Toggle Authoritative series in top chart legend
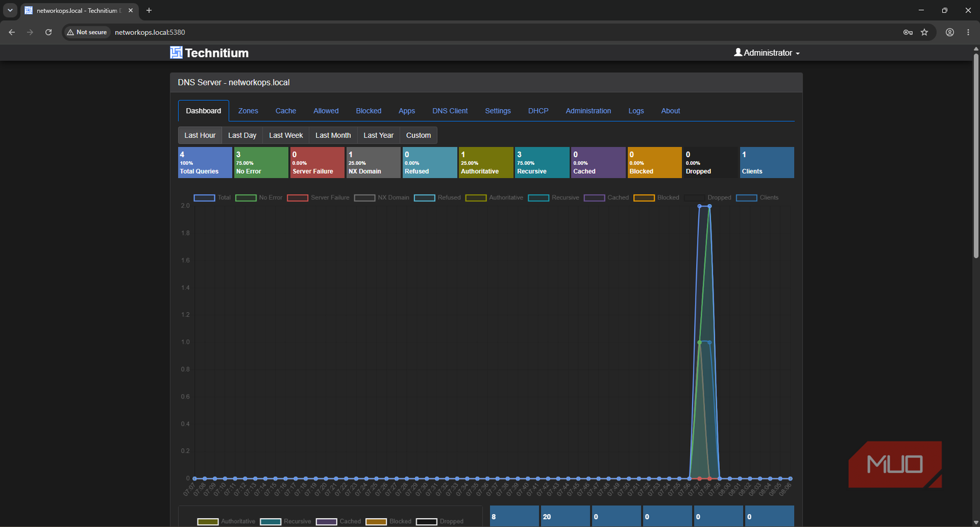Image resolution: width=980 pixels, height=527 pixels. tap(494, 198)
